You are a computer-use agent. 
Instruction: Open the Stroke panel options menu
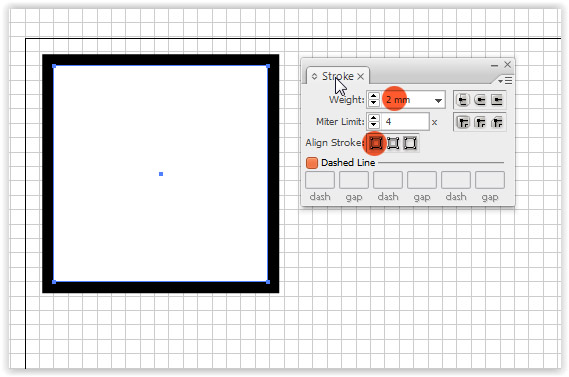pos(505,81)
